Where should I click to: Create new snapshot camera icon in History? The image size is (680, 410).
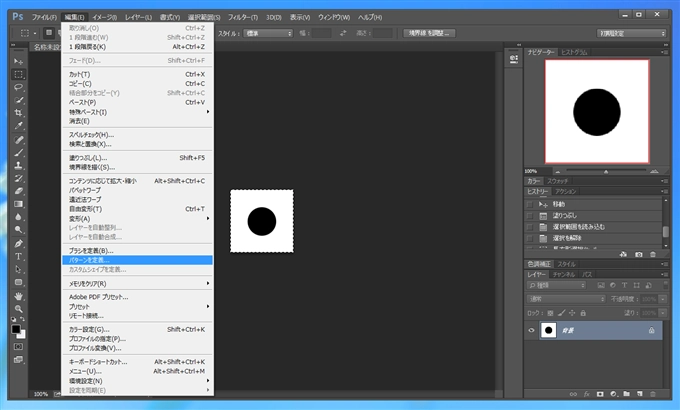(x=638, y=255)
